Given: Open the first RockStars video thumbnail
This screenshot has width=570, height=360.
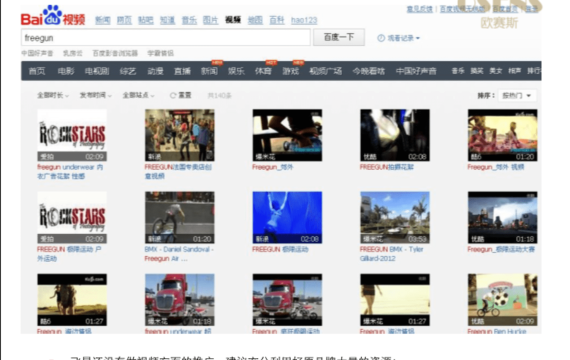Looking at the screenshot, I should (x=72, y=135).
